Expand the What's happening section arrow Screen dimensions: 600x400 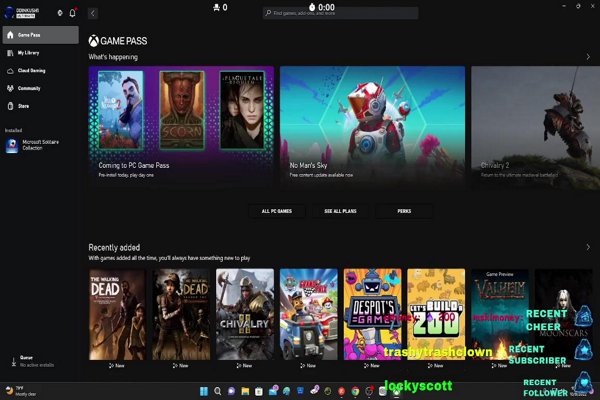(588, 57)
